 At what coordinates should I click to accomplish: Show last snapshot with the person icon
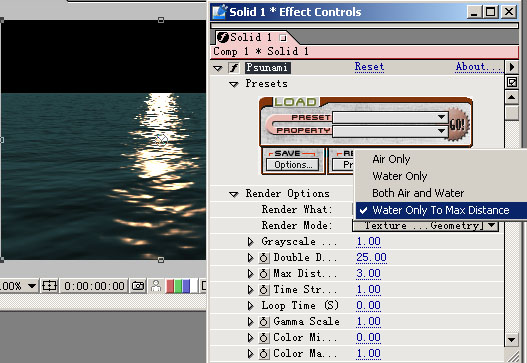[x=156, y=286]
